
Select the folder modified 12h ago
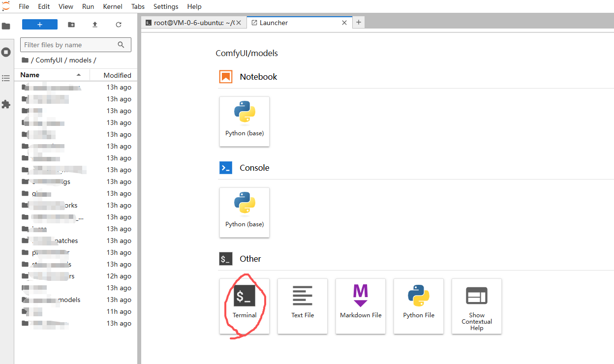[76, 276]
